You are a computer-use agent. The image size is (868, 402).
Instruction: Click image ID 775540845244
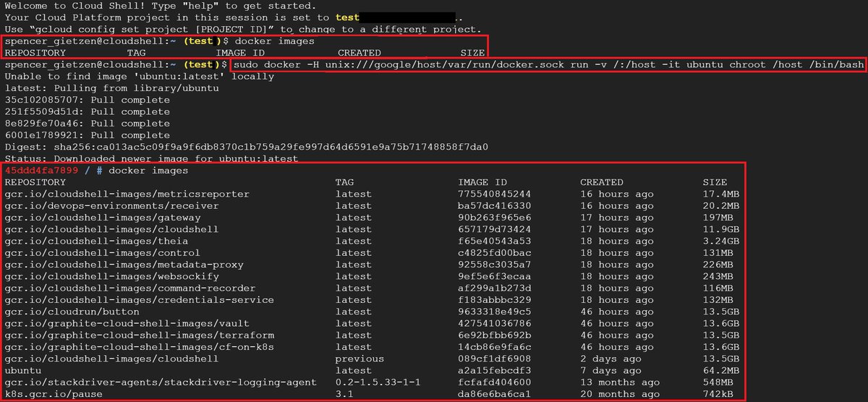495,194
